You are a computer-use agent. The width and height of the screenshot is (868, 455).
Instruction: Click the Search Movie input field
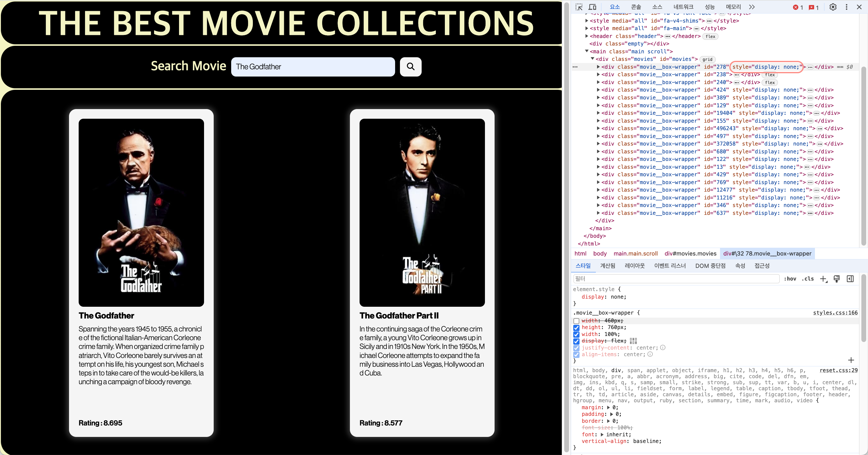coord(313,67)
